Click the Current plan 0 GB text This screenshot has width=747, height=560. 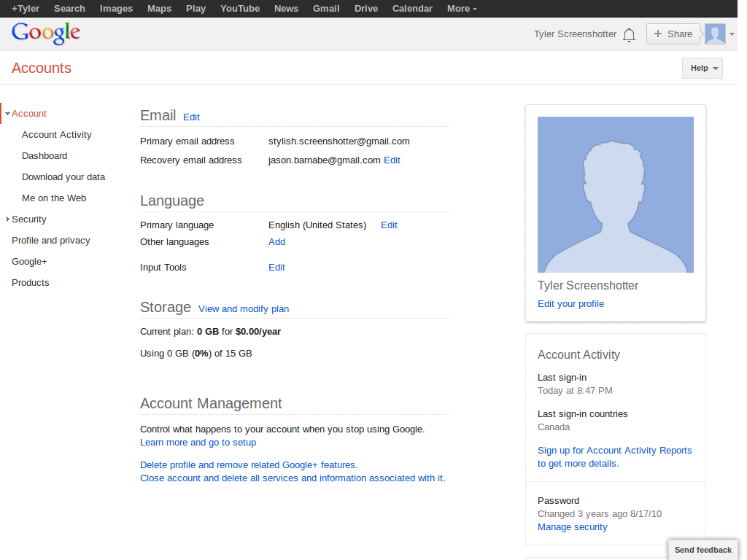pos(210,332)
